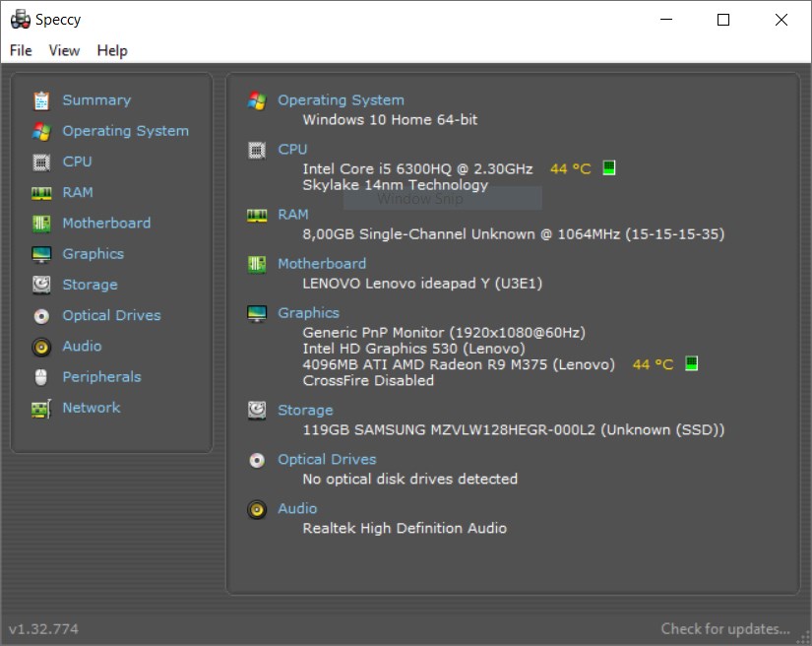Click the Audio speaker icon in sidebar
The image size is (812, 646).
(41, 347)
